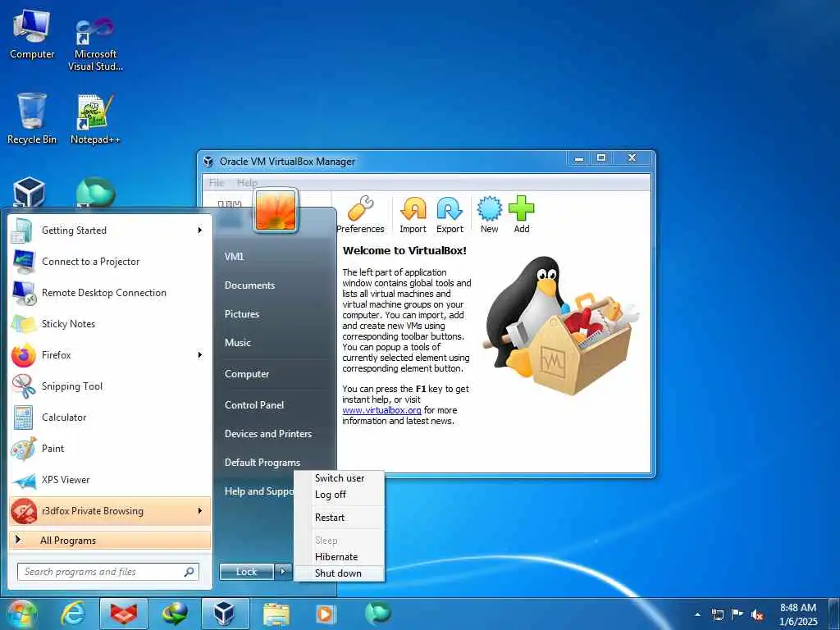Screen dimensions: 840x630
Task: Choose Log off in the power menu
Action: pyautogui.click(x=339, y=495)
